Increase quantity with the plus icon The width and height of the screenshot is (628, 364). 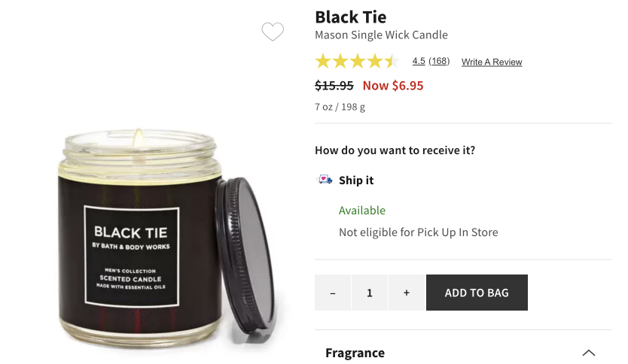tap(407, 293)
